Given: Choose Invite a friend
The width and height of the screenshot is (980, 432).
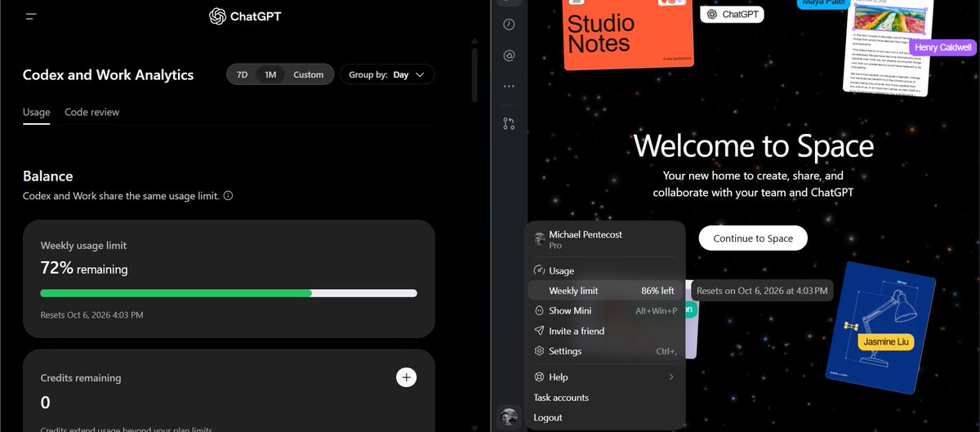Looking at the screenshot, I should [x=604, y=331].
